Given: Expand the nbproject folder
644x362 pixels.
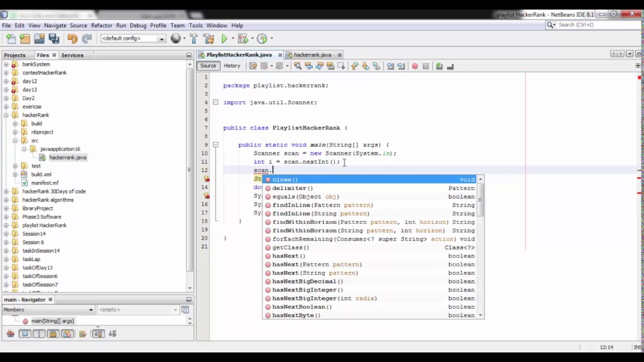Looking at the screenshot, I should pos(15,132).
